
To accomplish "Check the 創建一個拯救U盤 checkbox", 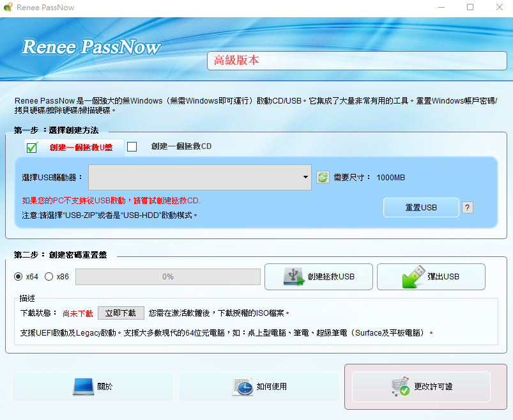I will pos(32,147).
